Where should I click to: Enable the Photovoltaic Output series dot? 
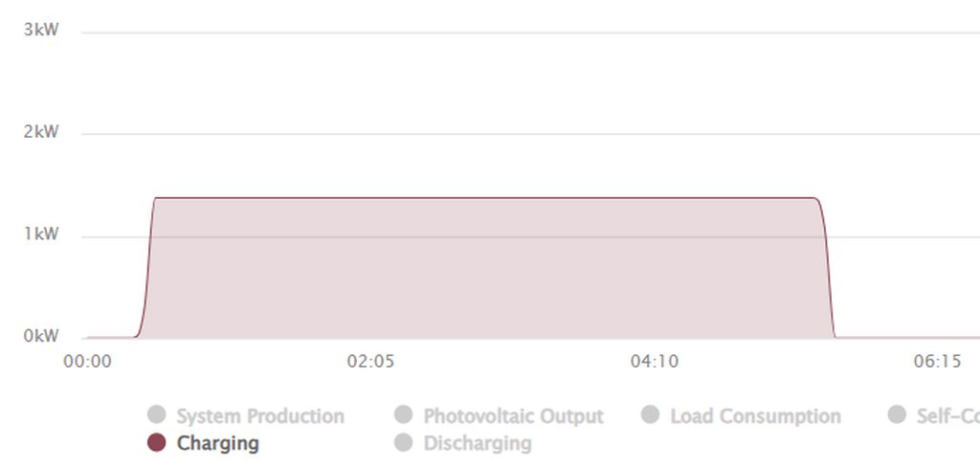pos(404,415)
